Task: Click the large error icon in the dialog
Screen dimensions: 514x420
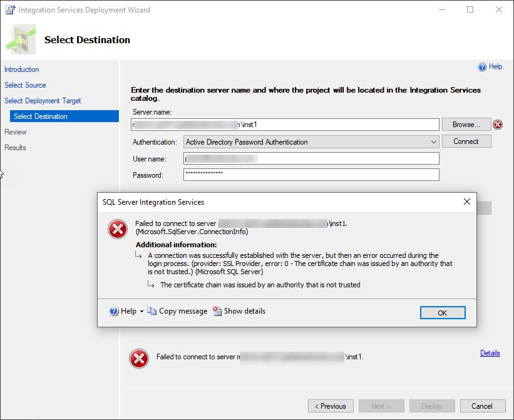Action: coord(118,228)
